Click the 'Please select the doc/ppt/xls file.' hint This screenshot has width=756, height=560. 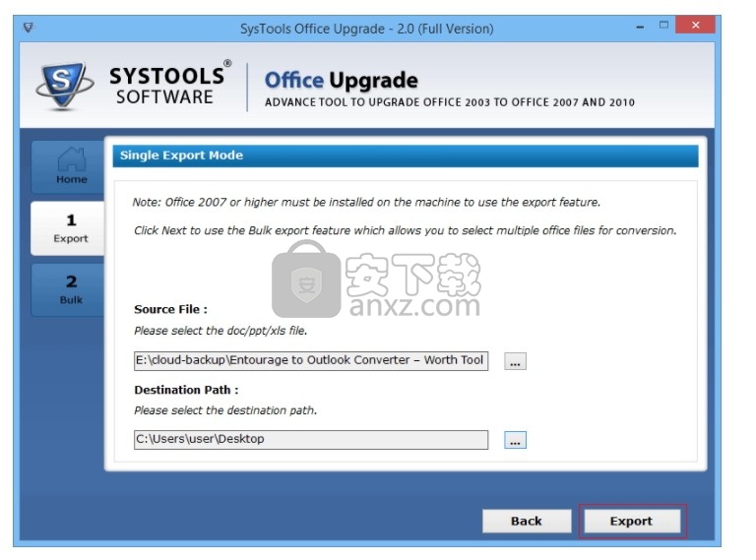220,331
